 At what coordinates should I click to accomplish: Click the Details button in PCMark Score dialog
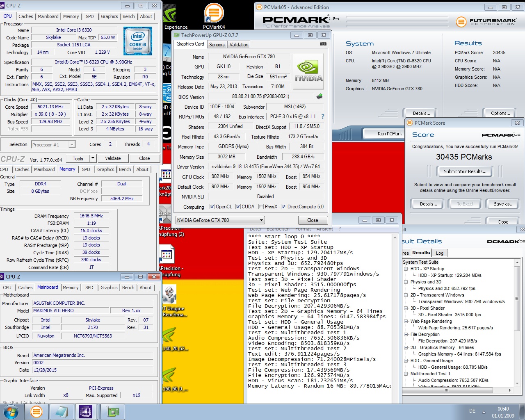point(428,204)
